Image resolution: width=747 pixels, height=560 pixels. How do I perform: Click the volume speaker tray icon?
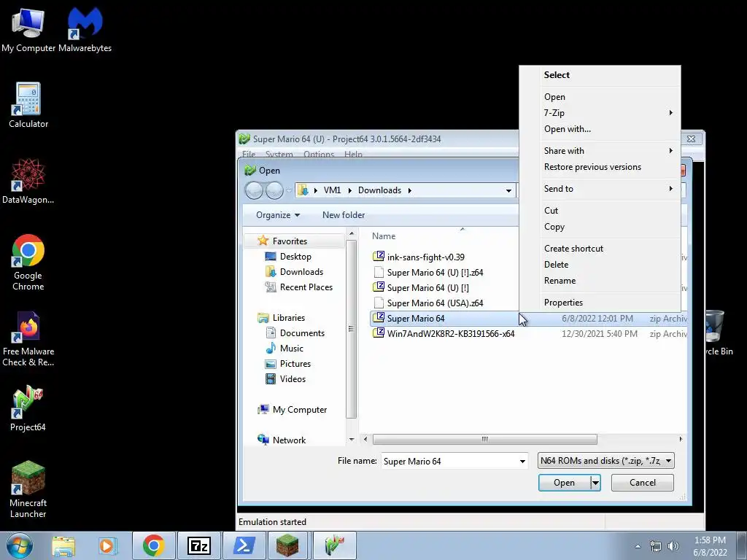pyautogui.click(x=673, y=546)
